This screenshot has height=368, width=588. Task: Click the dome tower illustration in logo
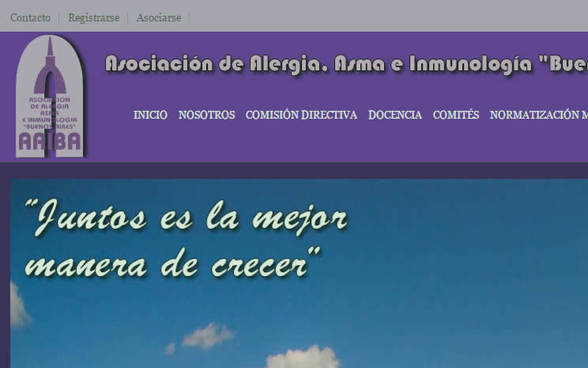(x=50, y=63)
